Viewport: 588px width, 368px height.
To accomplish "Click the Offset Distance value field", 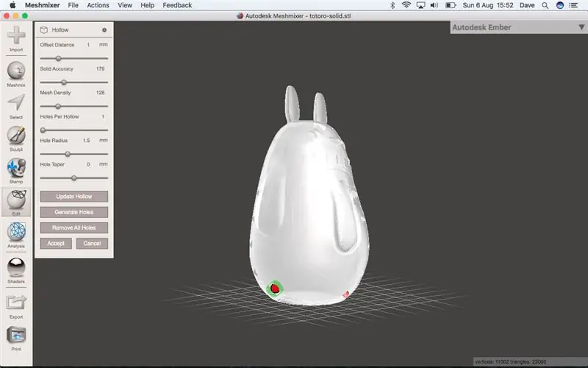I will click(88, 45).
